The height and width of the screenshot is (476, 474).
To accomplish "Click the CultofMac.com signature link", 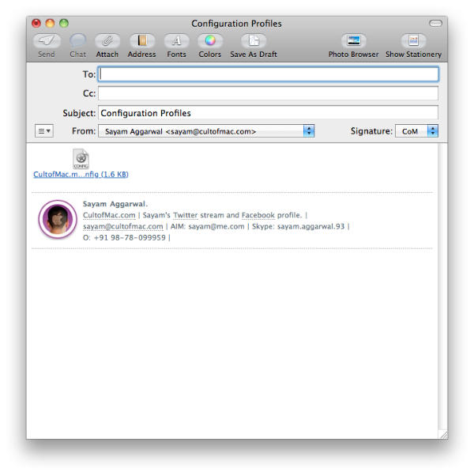I will click(109, 215).
